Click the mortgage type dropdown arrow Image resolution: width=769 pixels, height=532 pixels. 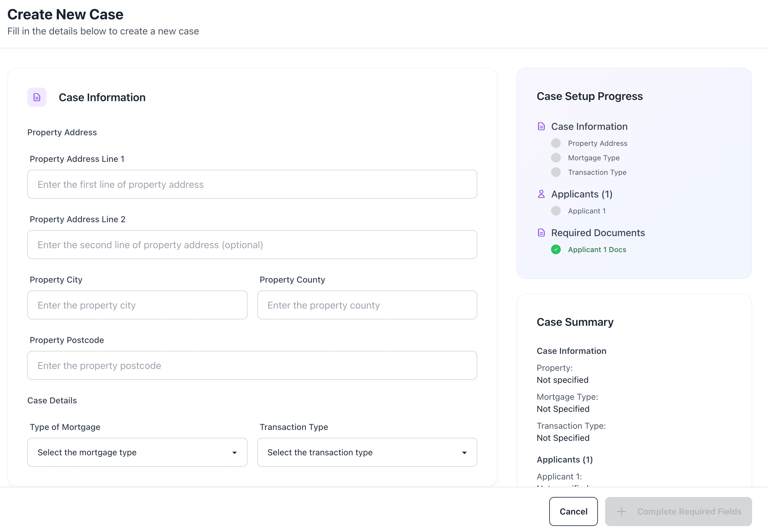click(x=235, y=453)
